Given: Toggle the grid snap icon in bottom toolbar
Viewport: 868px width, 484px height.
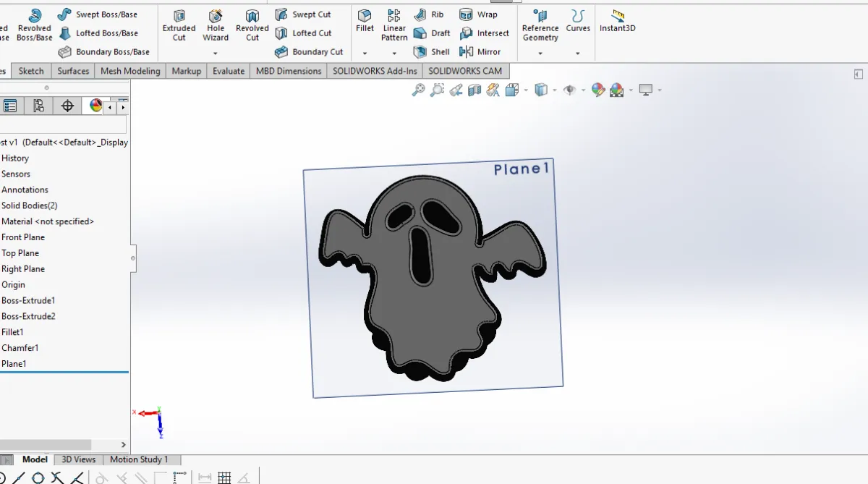Looking at the screenshot, I should pos(224,477).
